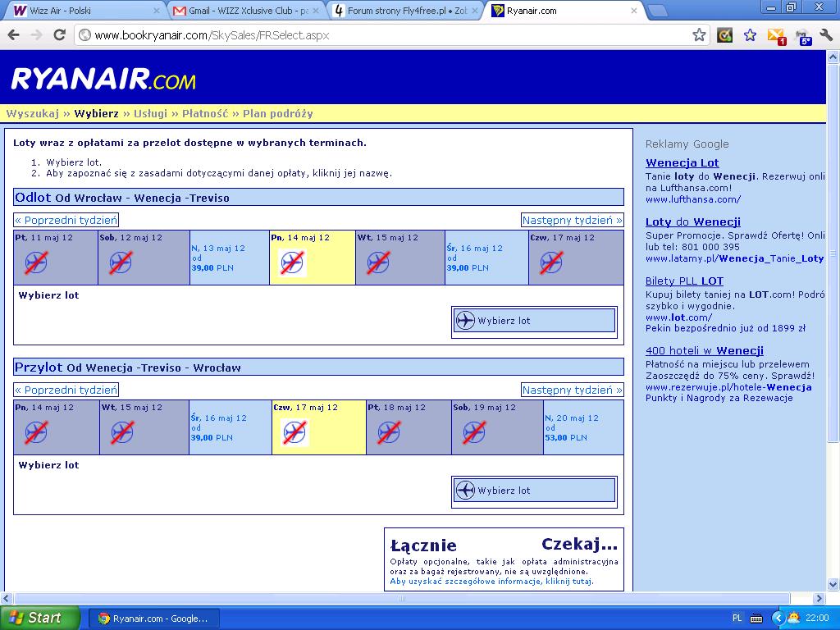Click www.lufthansa.com/ ad URL
840x630 pixels.
(692, 199)
